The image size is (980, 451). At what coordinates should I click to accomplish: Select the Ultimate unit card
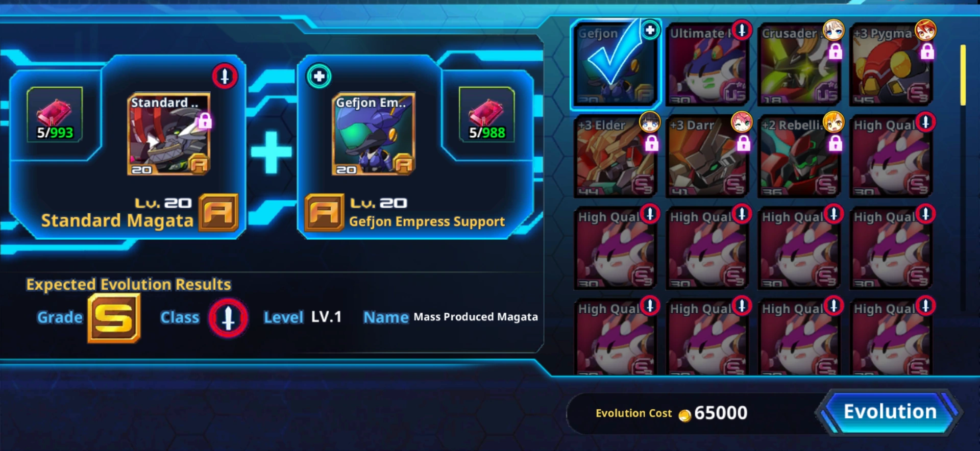pyautogui.click(x=707, y=64)
